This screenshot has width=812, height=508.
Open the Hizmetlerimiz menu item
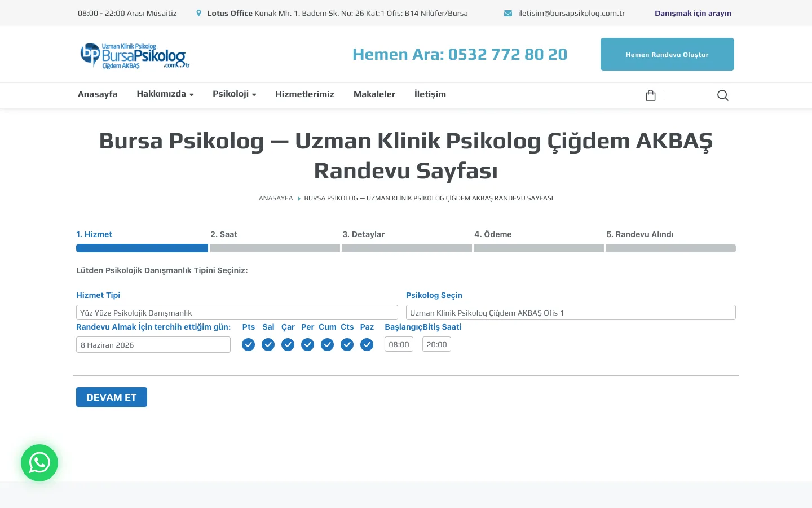[x=304, y=94]
